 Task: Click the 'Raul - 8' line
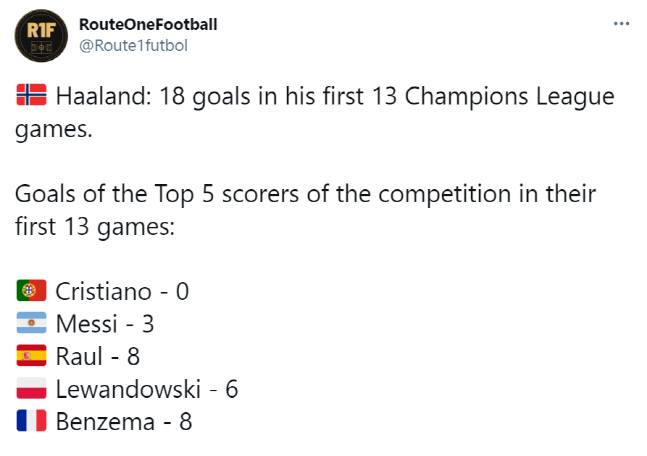tap(97, 356)
